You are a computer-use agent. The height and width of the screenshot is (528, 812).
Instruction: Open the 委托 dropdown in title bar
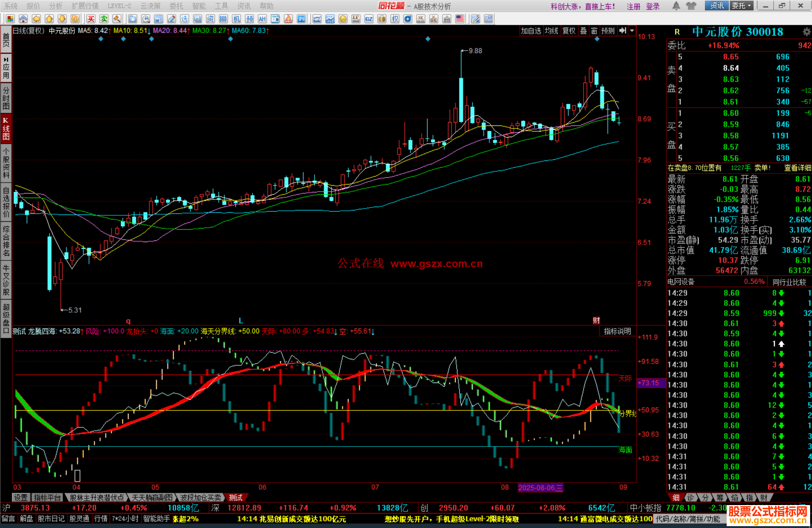(741, 6)
